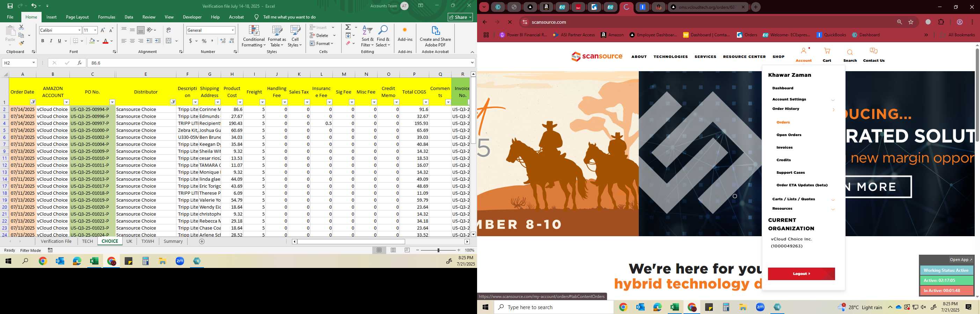Click Decrease Indent icon
Screen dimensions: 980x314
pos(149,41)
